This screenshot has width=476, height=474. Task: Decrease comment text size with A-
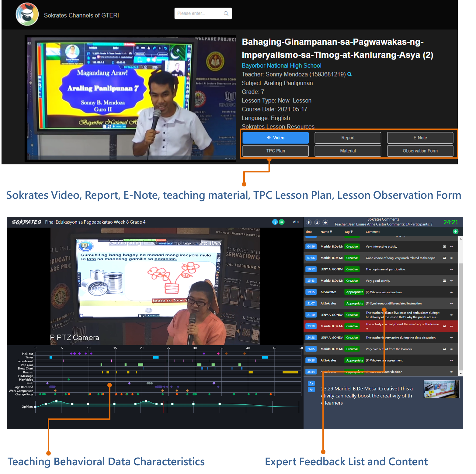click(311, 390)
